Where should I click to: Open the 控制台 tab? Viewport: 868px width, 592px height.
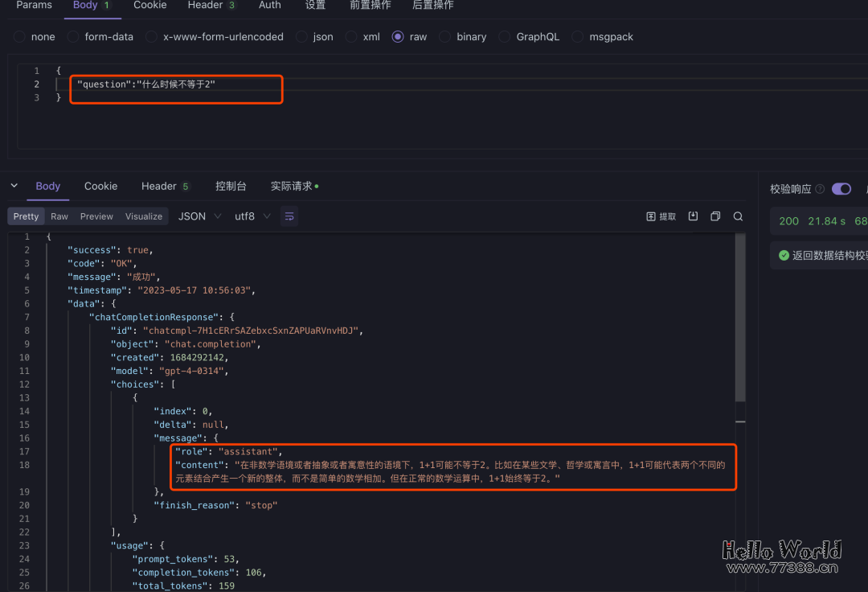click(231, 186)
